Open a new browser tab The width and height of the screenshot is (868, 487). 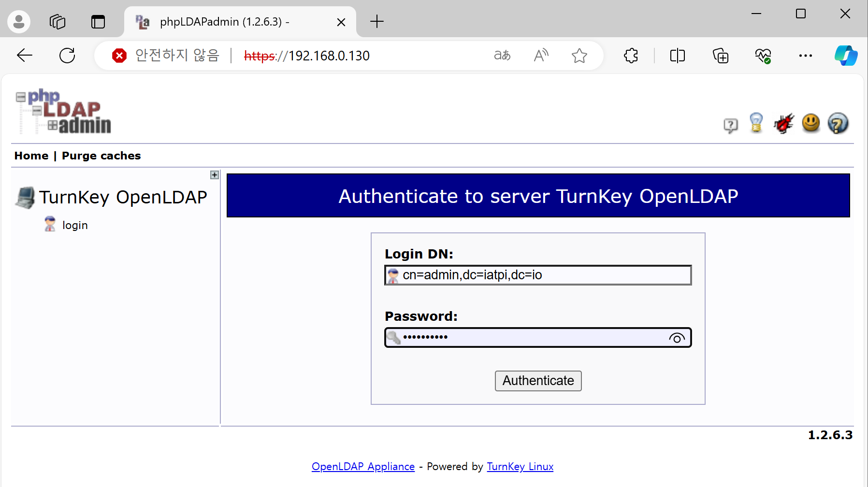pyautogui.click(x=376, y=21)
